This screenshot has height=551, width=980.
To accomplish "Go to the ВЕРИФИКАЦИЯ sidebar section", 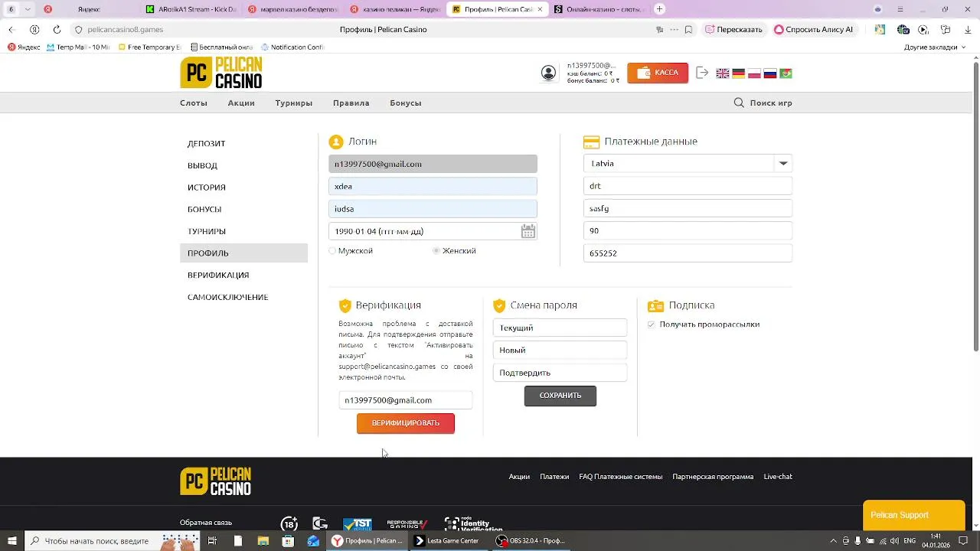I will pos(218,275).
